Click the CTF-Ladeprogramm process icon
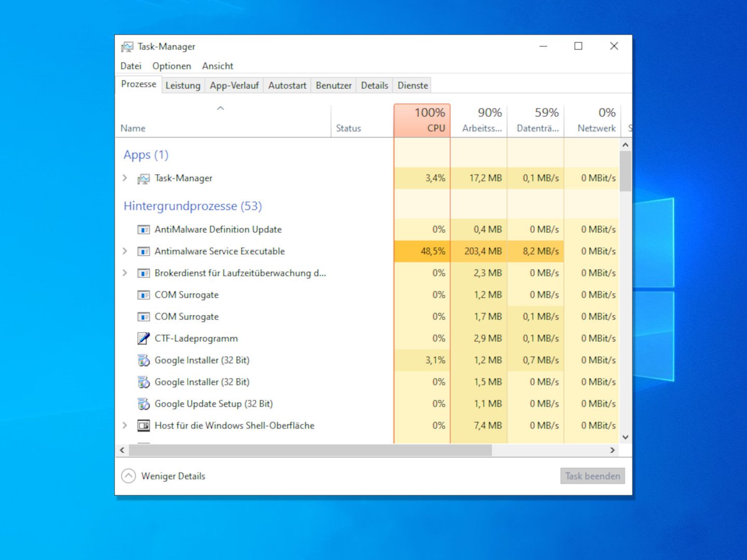Viewport: 747px width, 560px height. click(x=143, y=339)
